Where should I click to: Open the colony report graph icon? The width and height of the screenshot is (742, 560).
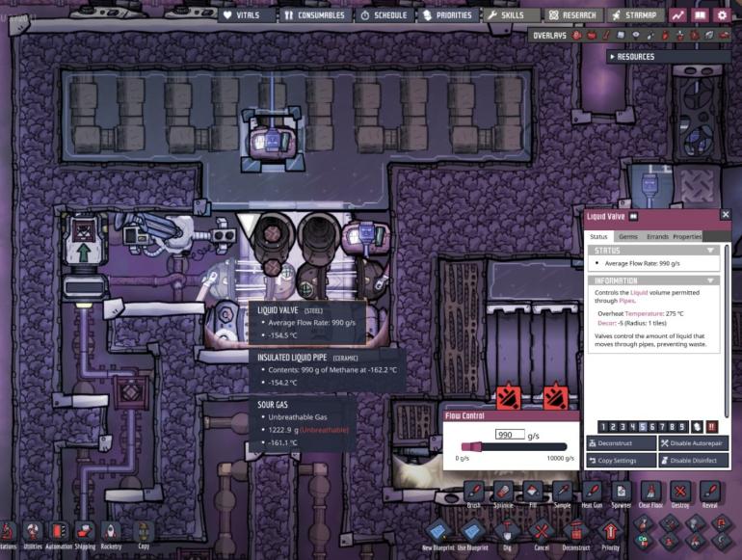pyautogui.click(x=677, y=15)
